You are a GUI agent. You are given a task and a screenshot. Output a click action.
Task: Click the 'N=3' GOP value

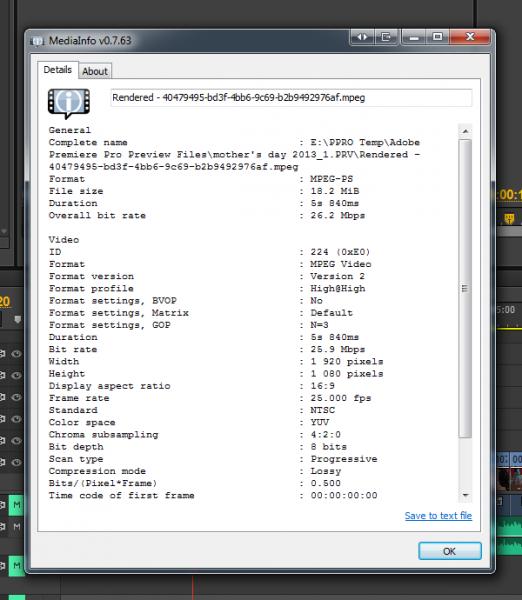(319, 325)
